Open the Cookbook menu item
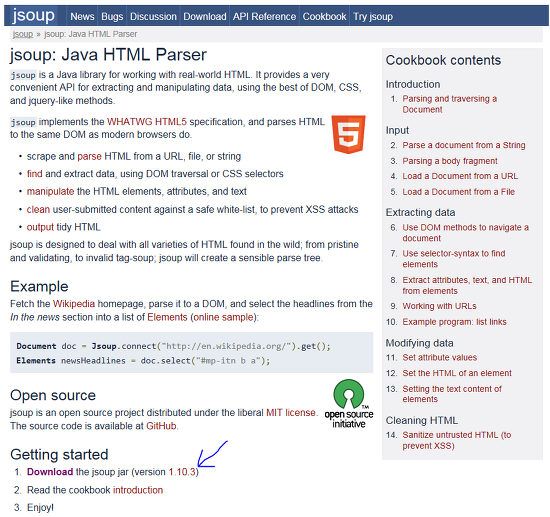This screenshot has width=550, height=517. pos(324,16)
